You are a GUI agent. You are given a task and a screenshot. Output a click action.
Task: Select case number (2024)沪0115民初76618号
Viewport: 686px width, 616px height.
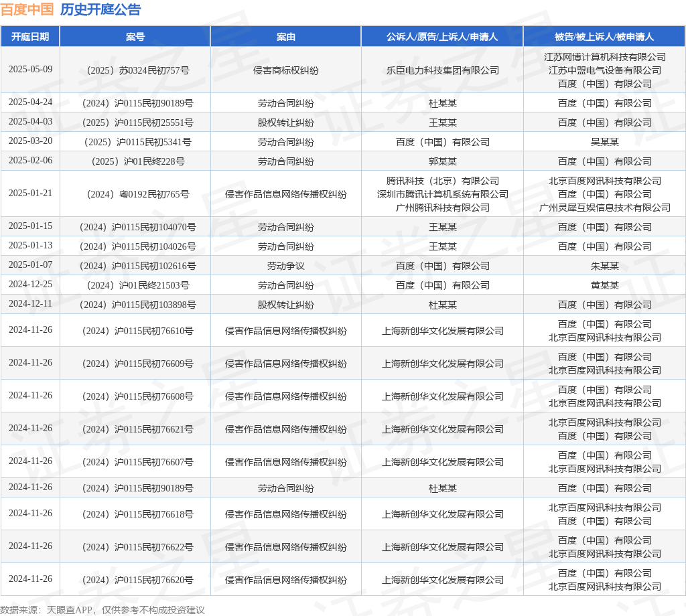138,514
